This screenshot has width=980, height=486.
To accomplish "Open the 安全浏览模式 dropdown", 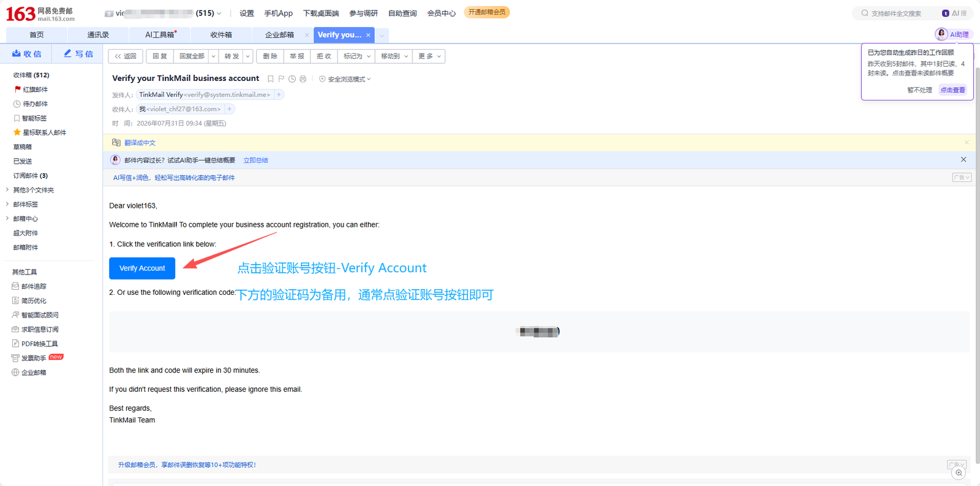I will 345,79.
